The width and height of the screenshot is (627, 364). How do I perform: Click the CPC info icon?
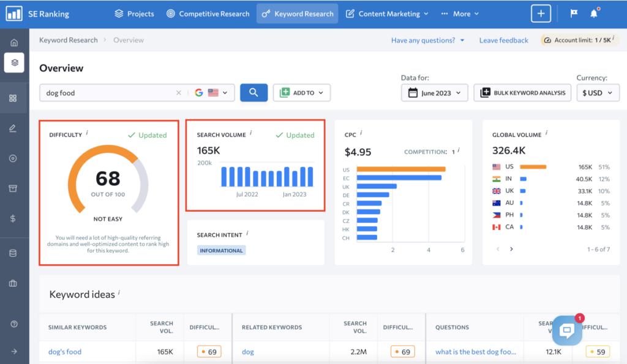361,133
